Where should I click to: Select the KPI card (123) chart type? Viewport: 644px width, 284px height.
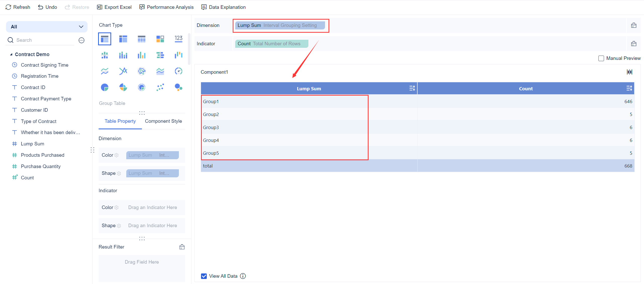pyautogui.click(x=179, y=39)
